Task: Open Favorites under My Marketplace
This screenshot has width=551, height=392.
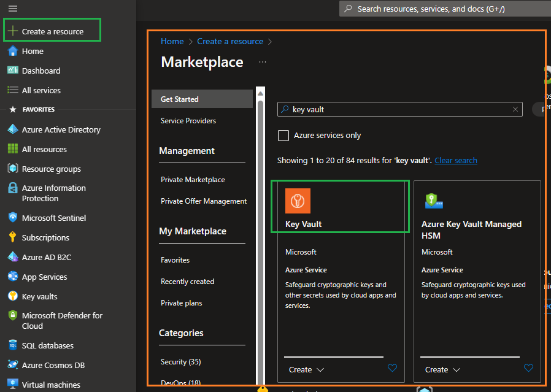Action: coord(175,260)
